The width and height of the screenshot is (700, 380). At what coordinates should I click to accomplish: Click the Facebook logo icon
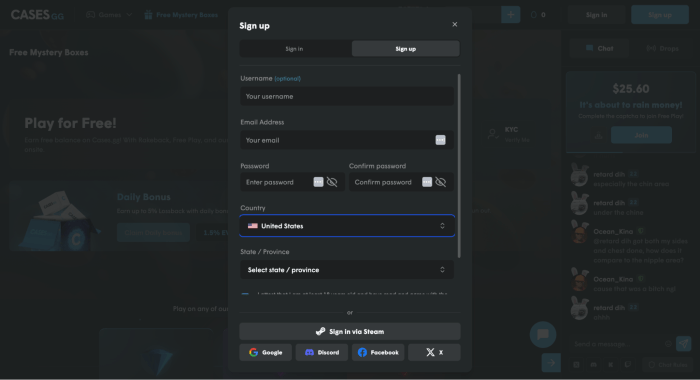tap(362, 352)
